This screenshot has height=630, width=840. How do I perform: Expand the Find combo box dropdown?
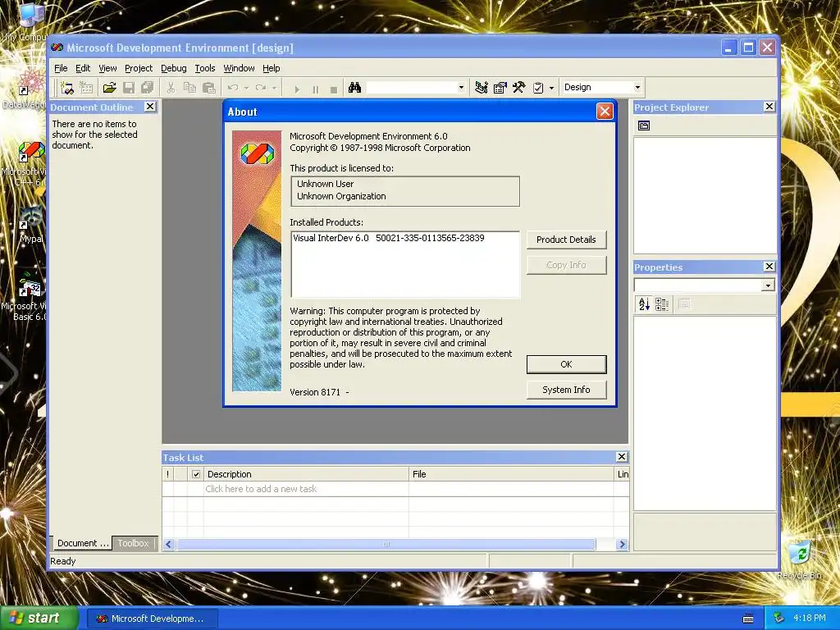click(x=461, y=87)
